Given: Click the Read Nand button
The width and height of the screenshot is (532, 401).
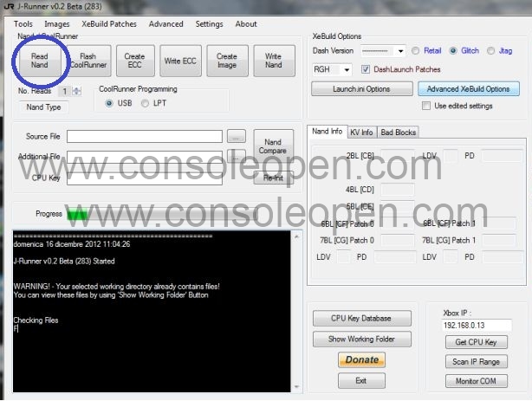Looking at the screenshot, I should [40, 61].
